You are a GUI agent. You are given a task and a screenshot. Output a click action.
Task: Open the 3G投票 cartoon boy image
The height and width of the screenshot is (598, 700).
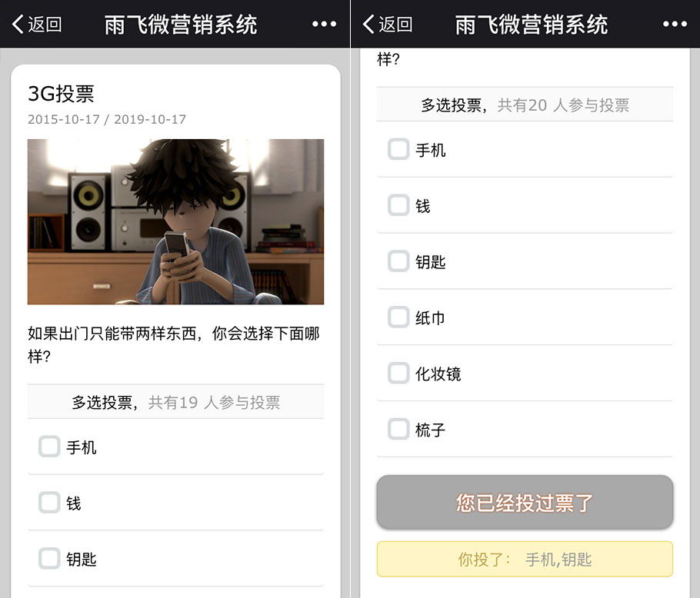point(176,221)
